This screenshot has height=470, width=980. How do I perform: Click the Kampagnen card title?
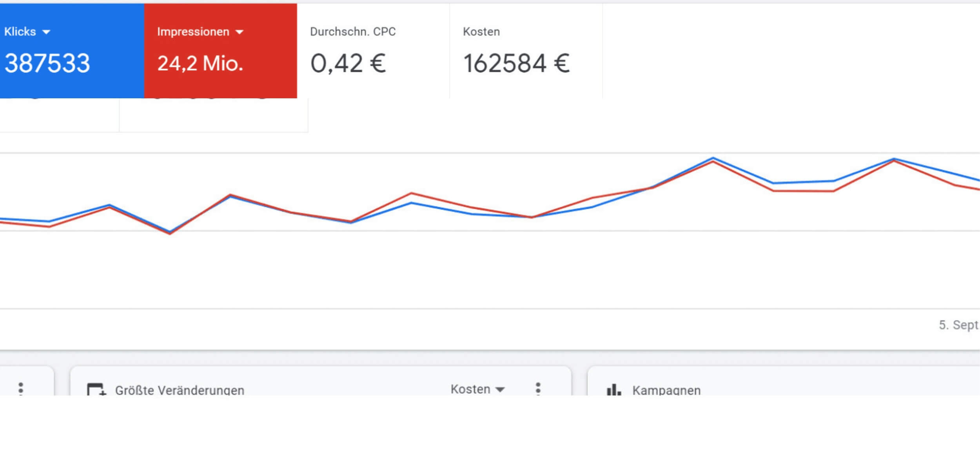point(666,390)
